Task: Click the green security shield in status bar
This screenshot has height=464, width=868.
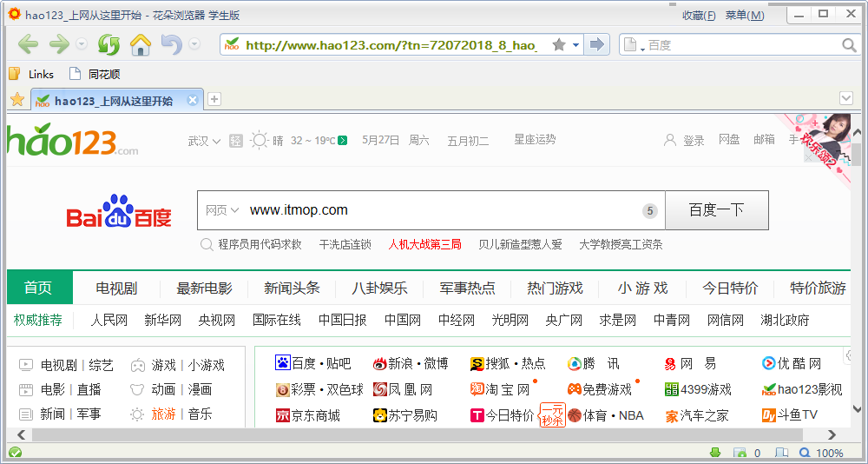Action: coord(16,453)
